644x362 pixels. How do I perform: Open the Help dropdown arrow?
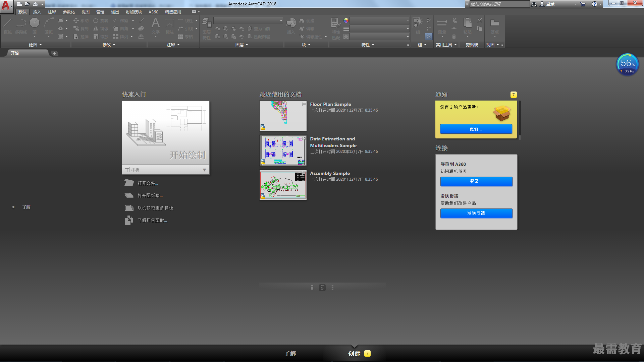(600, 4)
